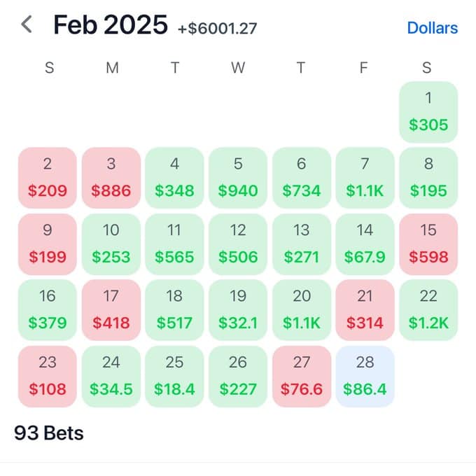Tap February 27 with $76.6 loss
The image size is (476, 476).
point(302,376)
